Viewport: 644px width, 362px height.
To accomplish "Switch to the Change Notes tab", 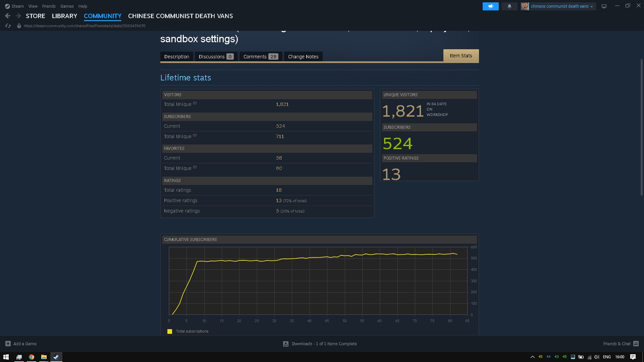I will pos(303,57).
